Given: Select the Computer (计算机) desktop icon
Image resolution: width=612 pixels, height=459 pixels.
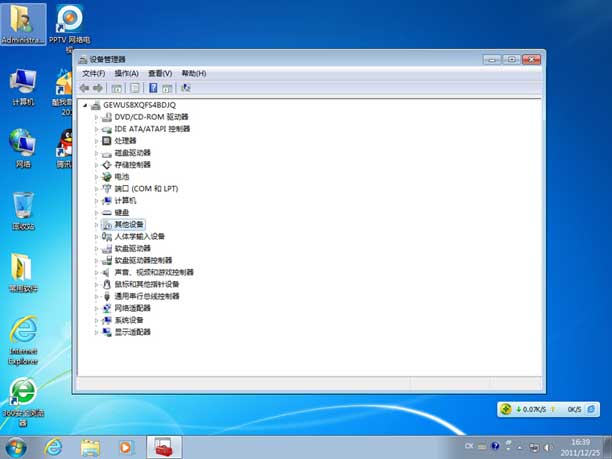Looking at the screenshot, I should click(x=23, y=87).
